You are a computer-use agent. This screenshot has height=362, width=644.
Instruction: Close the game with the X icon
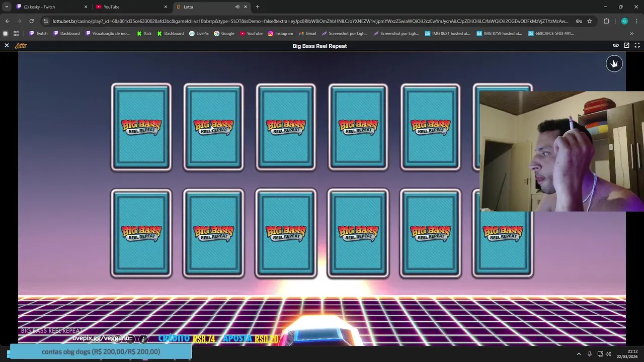coord(7,46)
